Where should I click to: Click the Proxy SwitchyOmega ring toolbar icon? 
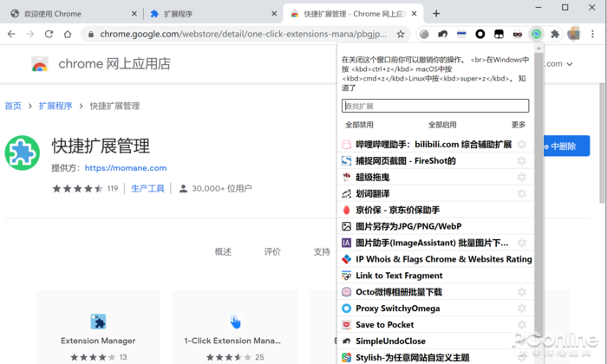480,34
